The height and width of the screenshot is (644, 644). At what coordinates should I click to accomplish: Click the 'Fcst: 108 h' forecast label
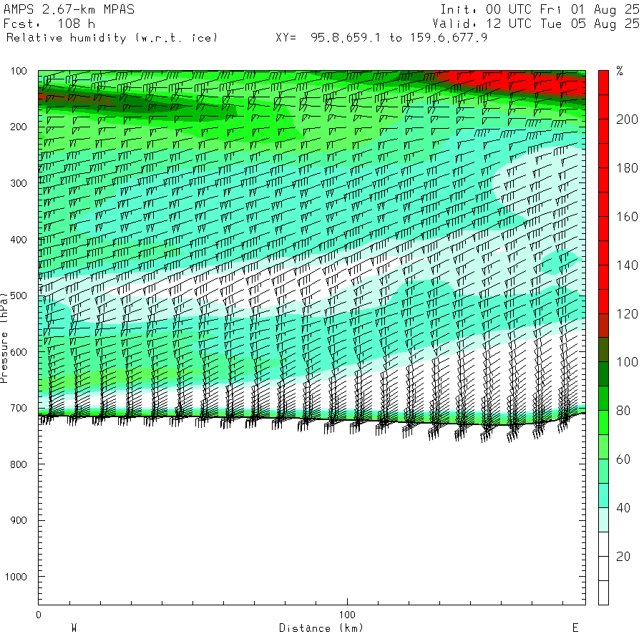[49, 24]
